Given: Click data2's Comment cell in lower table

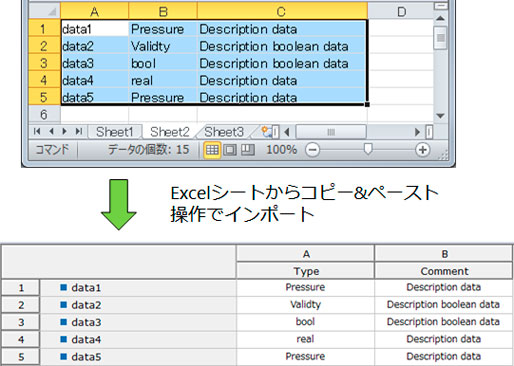Looking at the screenshot, I should pyautogui.click(x=444, y=305).
